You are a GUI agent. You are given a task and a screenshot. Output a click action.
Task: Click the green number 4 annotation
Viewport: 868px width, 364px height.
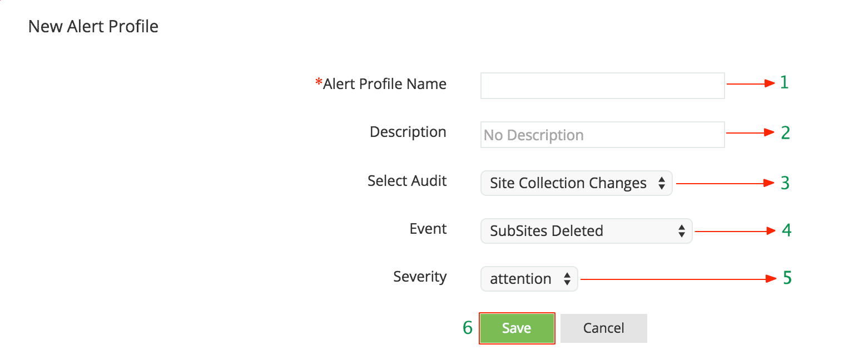[786, 230]
